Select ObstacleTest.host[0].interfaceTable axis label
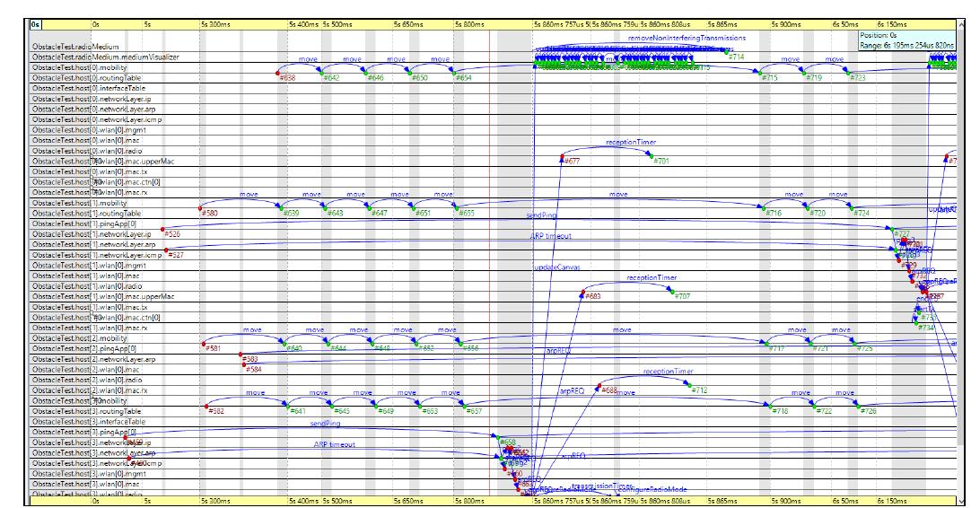Screen dimensions: 980x508 [88, 88]
